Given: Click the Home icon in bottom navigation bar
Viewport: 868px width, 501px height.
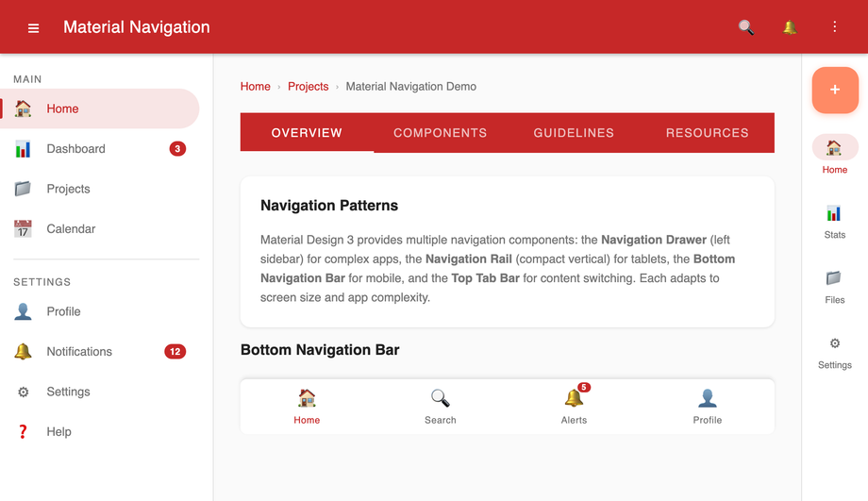Looking at the screenshot, I should coord(307,397).
